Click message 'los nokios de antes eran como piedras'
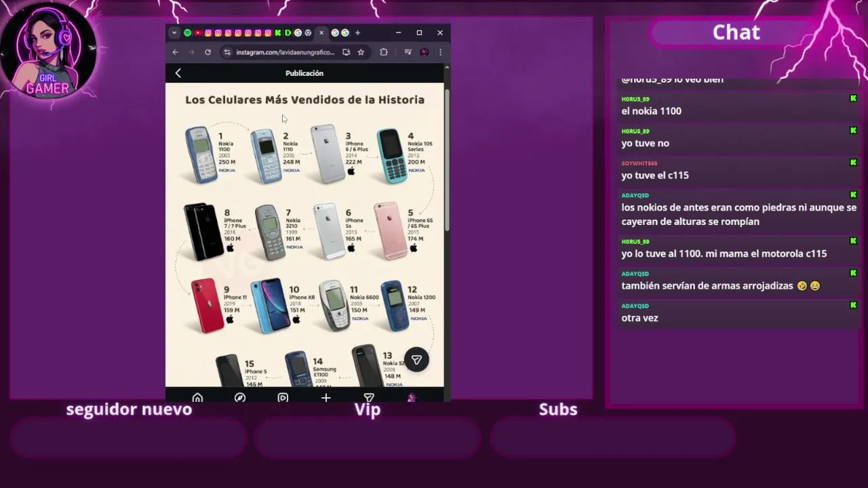This screenshot has height=488, width=868. (739, 214)
